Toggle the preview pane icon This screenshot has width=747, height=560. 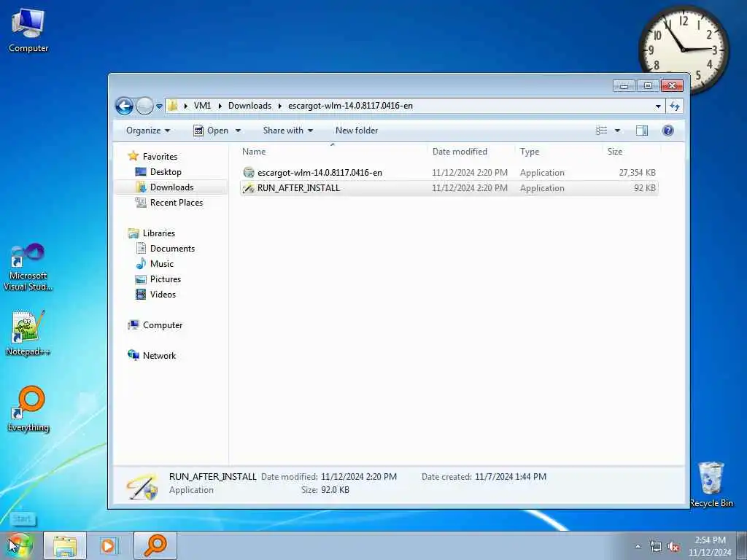642,131
